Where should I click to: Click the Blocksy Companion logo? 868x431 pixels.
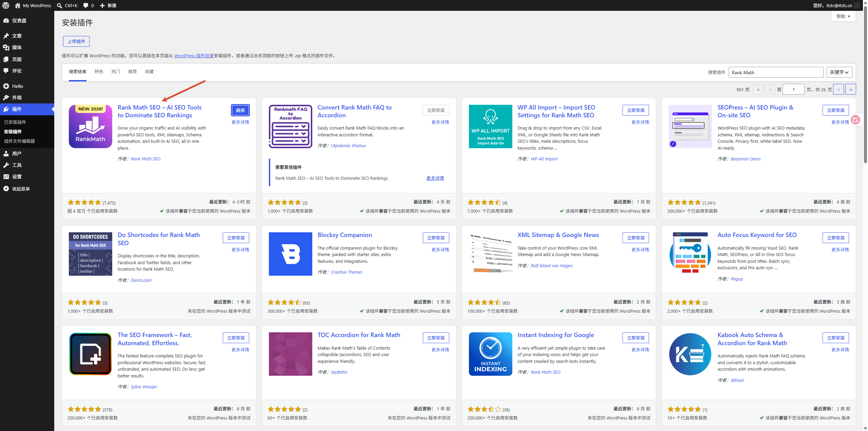(x=291, y=254)
